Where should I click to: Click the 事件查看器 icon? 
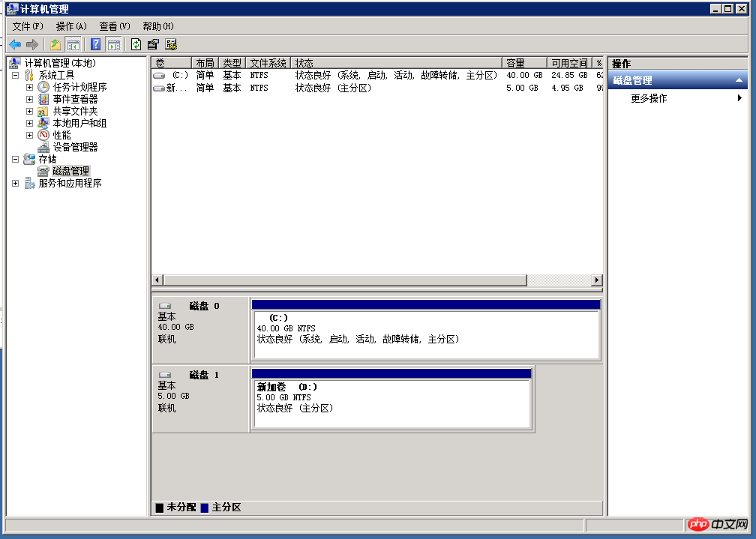(43, 99)
